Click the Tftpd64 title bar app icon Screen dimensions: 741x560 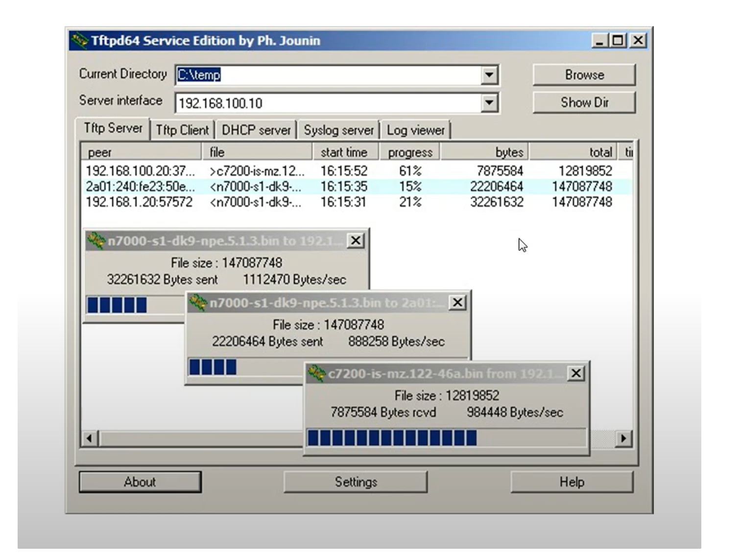[x=79, y=41]
